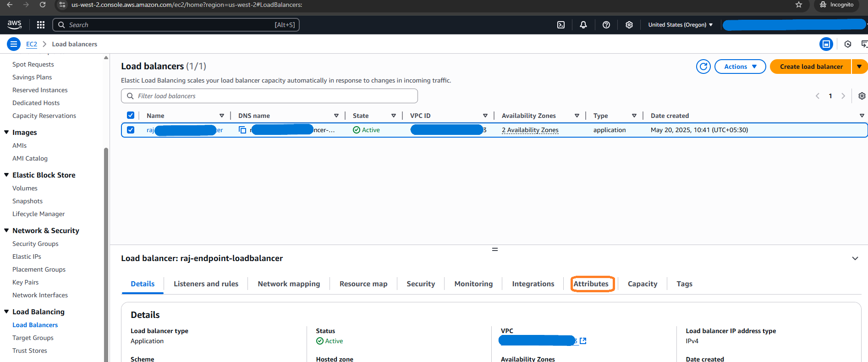
Task: Click the Filter load balancers field
Action: pyautogui.click(x=275, y=96)
